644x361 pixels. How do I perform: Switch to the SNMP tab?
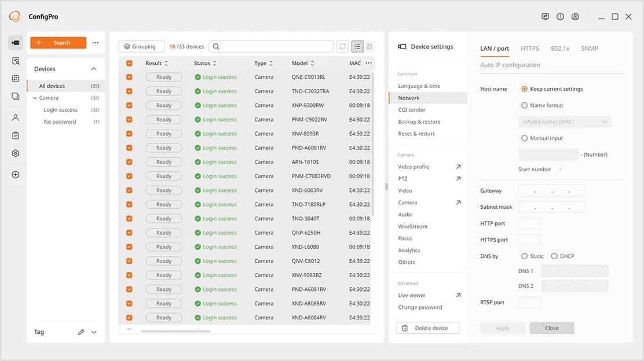(x=590, y=49)
